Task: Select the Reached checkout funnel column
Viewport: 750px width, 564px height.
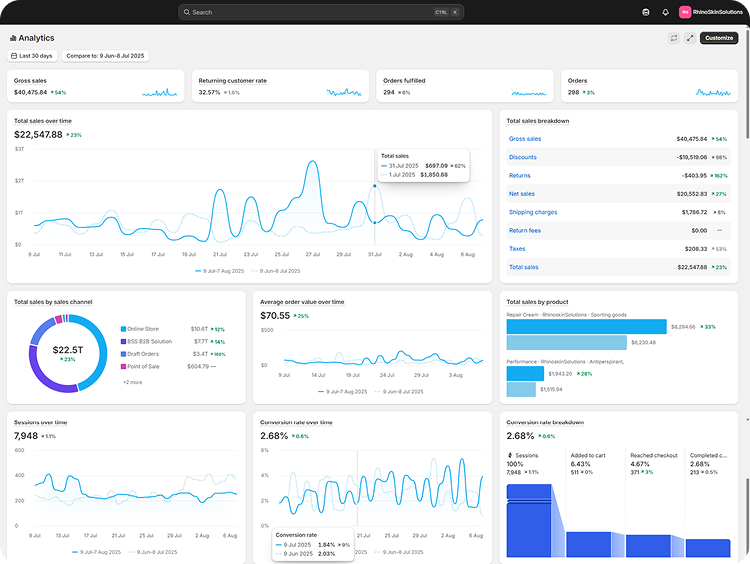Action: click(655, 502)
